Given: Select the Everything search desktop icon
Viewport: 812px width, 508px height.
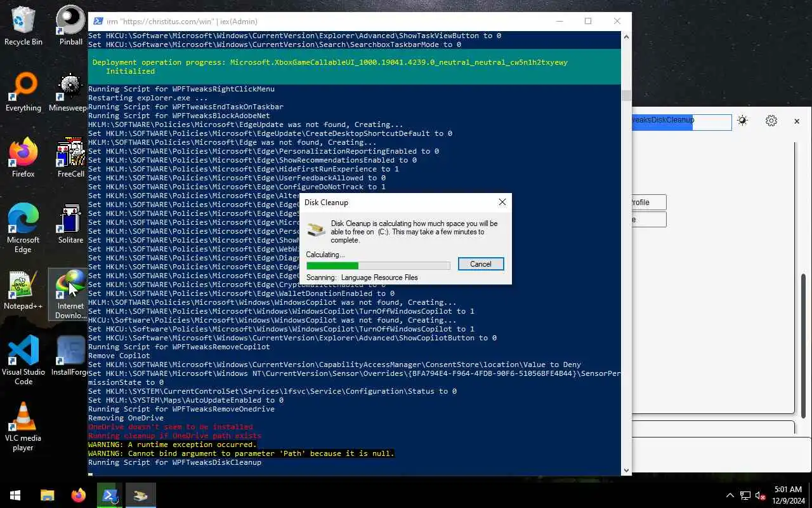Looking at the screenshot, I should (23, 93).
